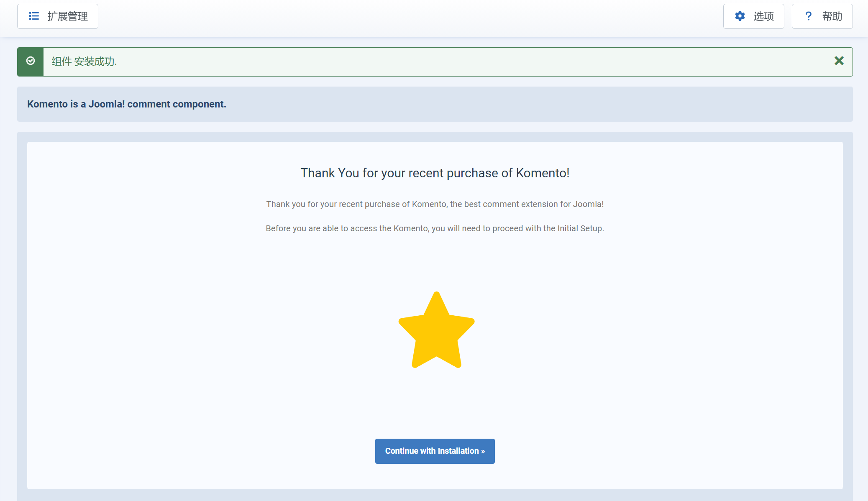Viewport: 868px width, 501px height.
Task: Open the 选项 options text
Action: (763, 16)
